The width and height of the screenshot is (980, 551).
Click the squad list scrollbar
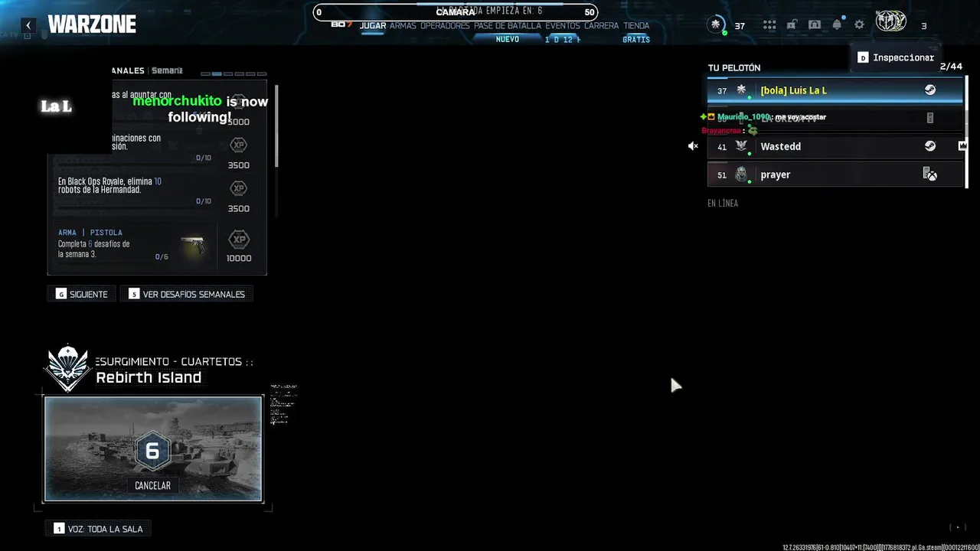pyautogui.click(x=966, y=132)
